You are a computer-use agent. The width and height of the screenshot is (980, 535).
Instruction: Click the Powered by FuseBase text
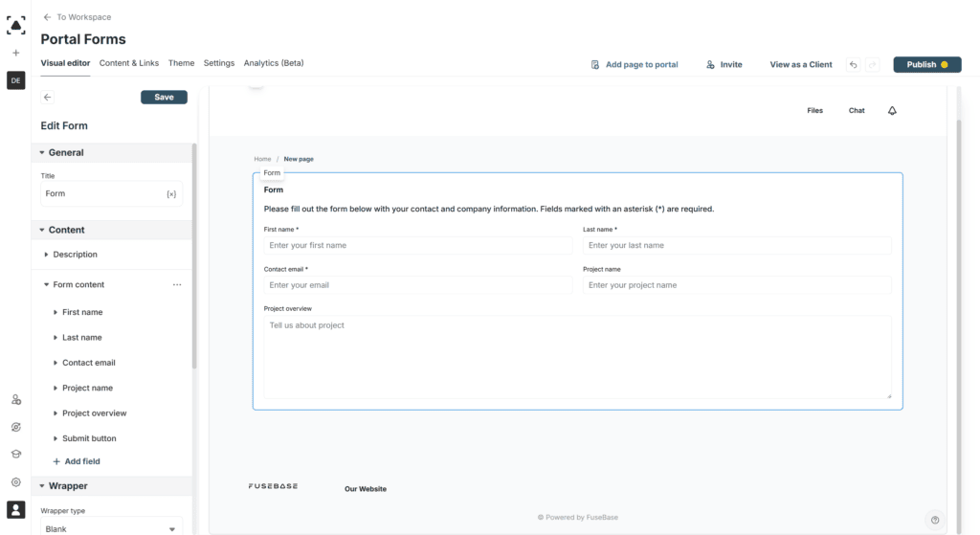tap(577, 518)
